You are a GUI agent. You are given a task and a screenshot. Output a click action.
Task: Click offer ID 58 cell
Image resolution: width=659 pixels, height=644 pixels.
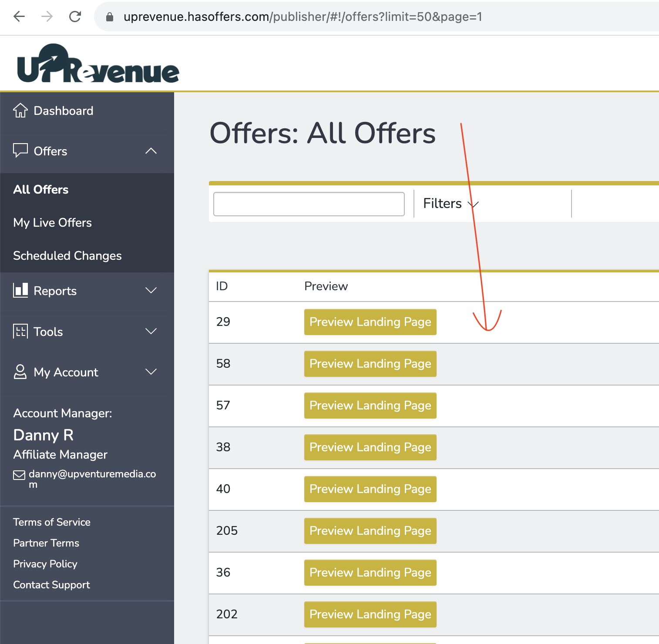pos(223,363)
